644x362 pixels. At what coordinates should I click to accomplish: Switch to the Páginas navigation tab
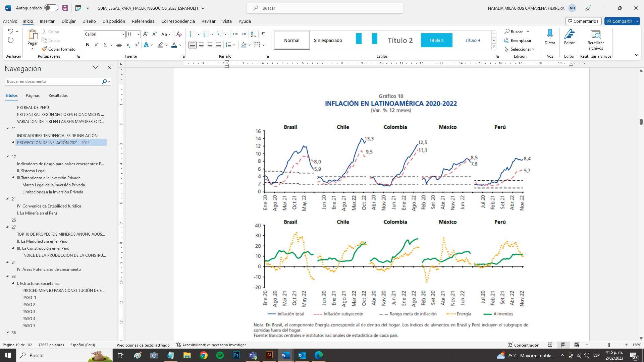coord(33,96)
